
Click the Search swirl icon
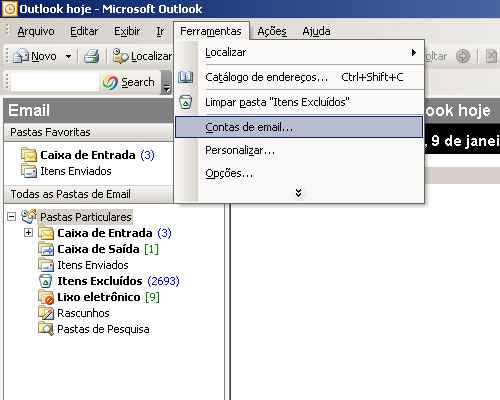tap(110, 82)
